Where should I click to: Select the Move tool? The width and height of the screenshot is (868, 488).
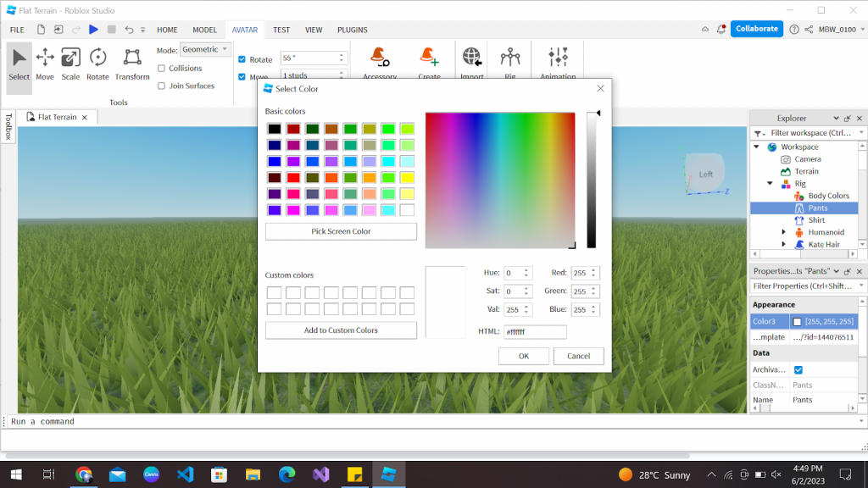point(44,59)
